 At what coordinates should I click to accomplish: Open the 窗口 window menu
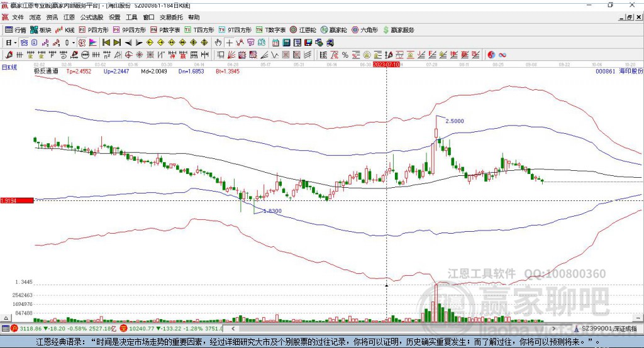(148, 17)
